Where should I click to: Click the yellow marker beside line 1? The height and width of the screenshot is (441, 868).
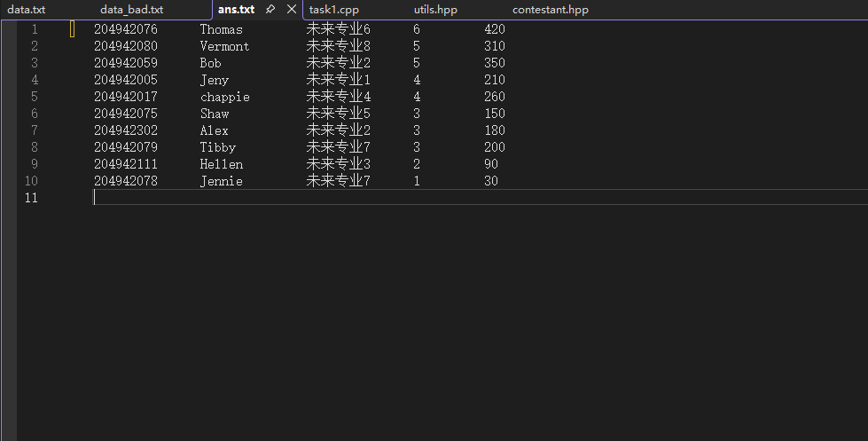tap(72, 28)
